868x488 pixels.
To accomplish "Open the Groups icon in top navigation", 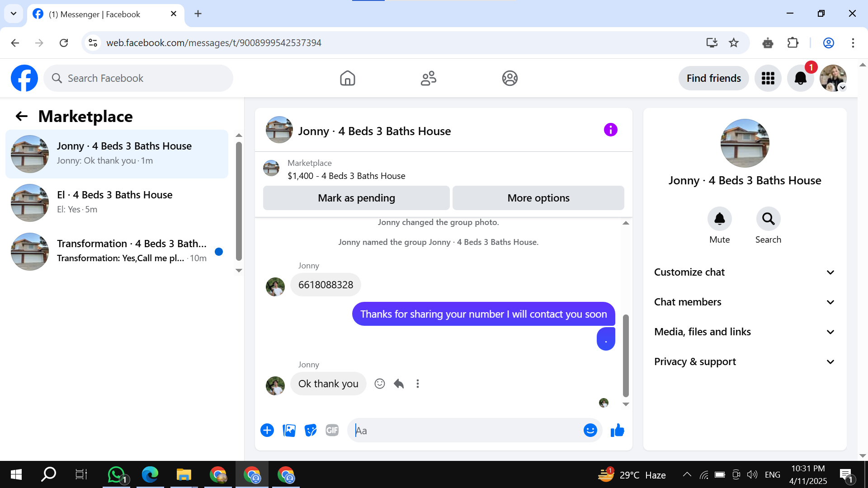I will click(509, 78).
